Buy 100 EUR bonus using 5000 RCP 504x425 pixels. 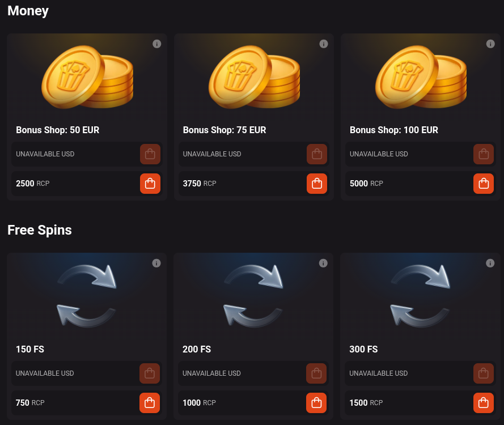484,183
